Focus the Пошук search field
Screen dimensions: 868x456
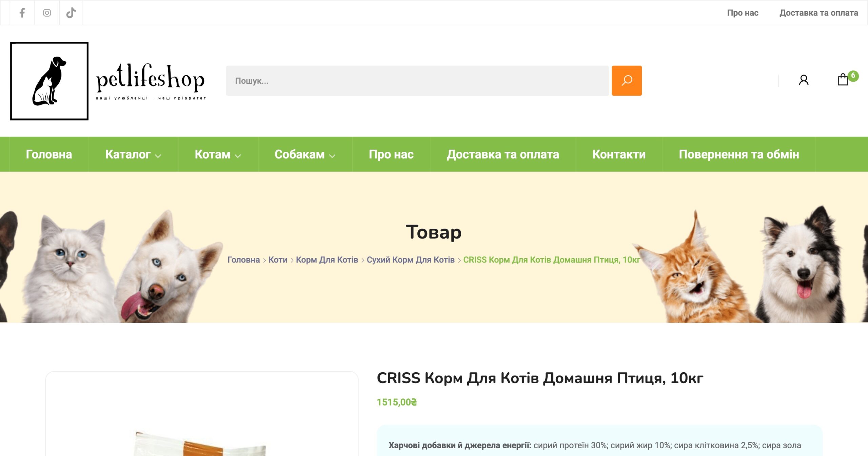point(417,81)
